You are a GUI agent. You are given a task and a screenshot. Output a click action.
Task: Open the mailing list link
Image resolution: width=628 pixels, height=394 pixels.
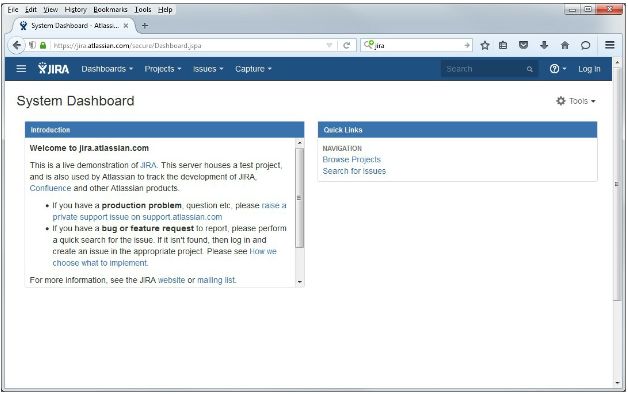217,280
